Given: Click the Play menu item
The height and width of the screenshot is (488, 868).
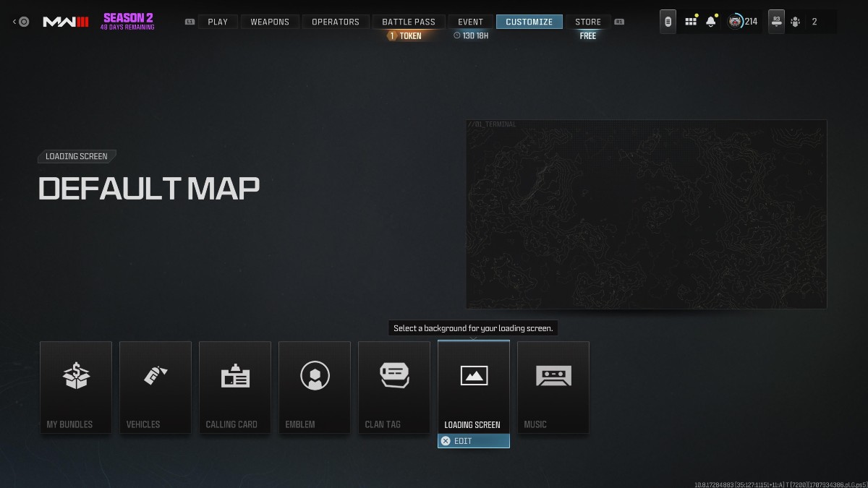Looking at the screenshot, I should pos(217,21).
